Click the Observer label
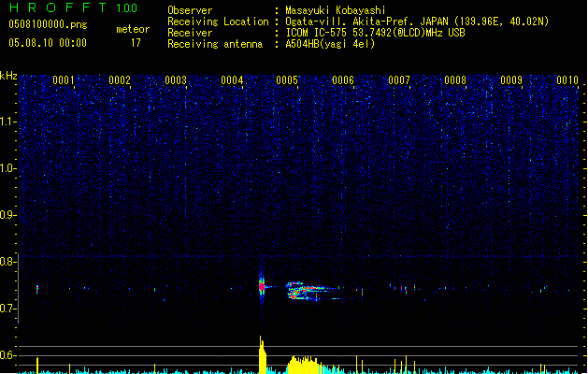Image resolution: width=588 pixels, height=374 pixels. pos(190,10)
